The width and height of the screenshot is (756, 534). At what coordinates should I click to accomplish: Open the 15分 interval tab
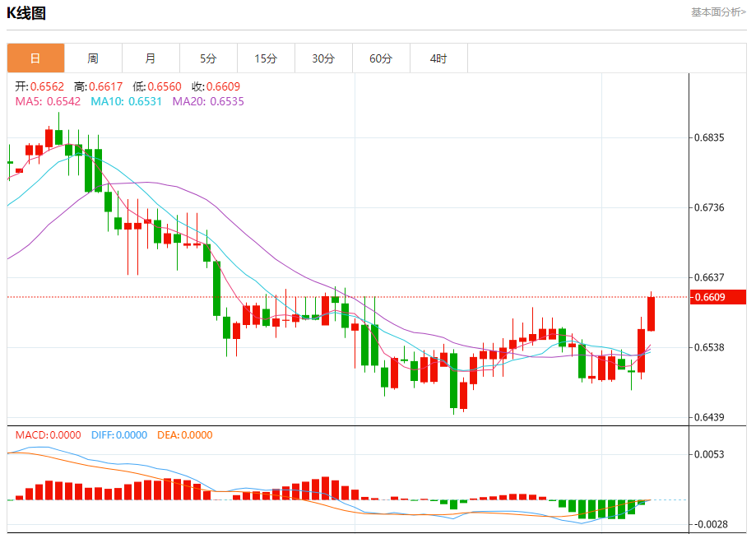266,58
